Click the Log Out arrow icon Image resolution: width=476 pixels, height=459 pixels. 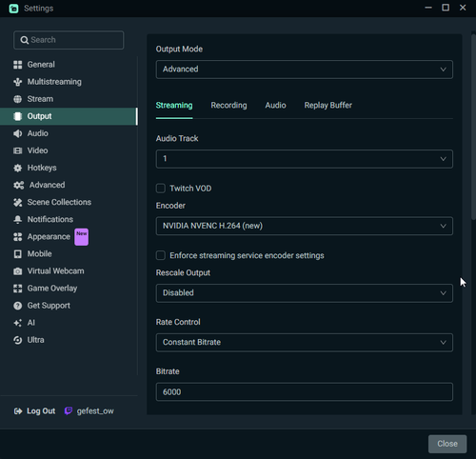[x=18, y=411]
